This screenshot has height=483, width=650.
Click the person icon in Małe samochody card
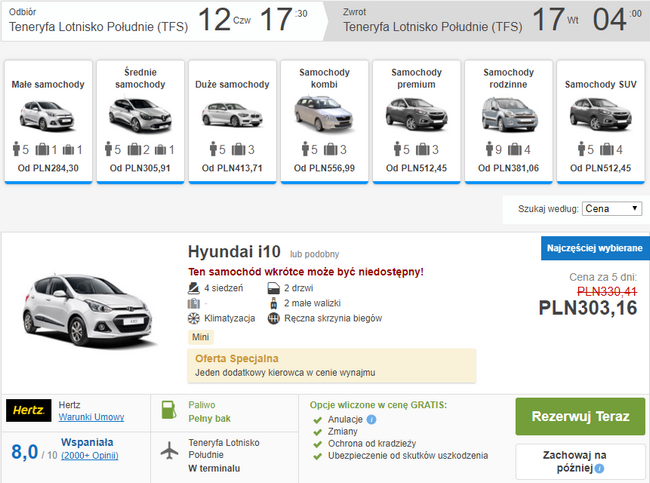pos(17,149)
